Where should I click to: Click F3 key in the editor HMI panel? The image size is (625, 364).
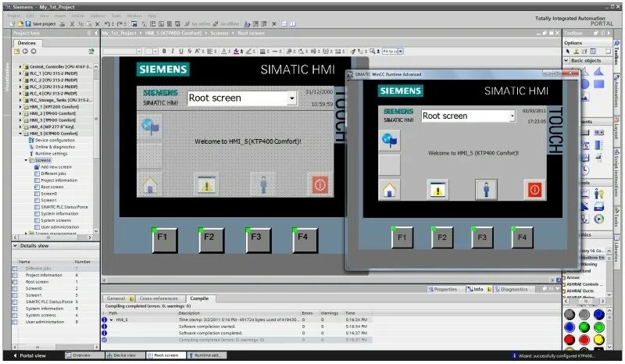pos(259,241)
